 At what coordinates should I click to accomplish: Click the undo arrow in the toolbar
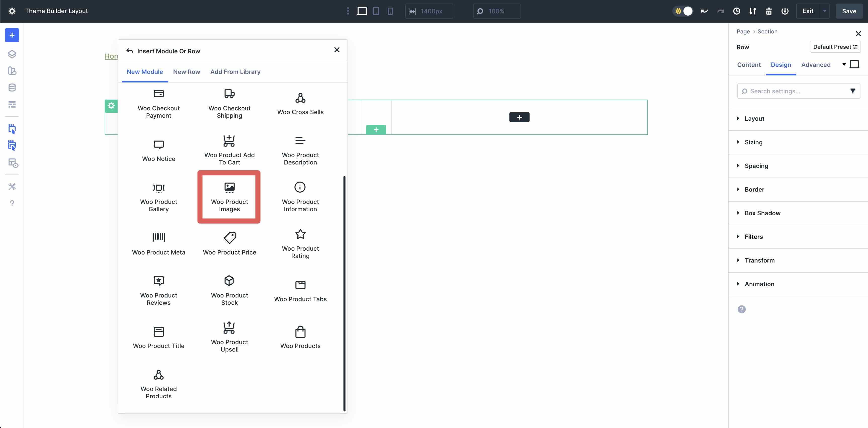[704, 11]
